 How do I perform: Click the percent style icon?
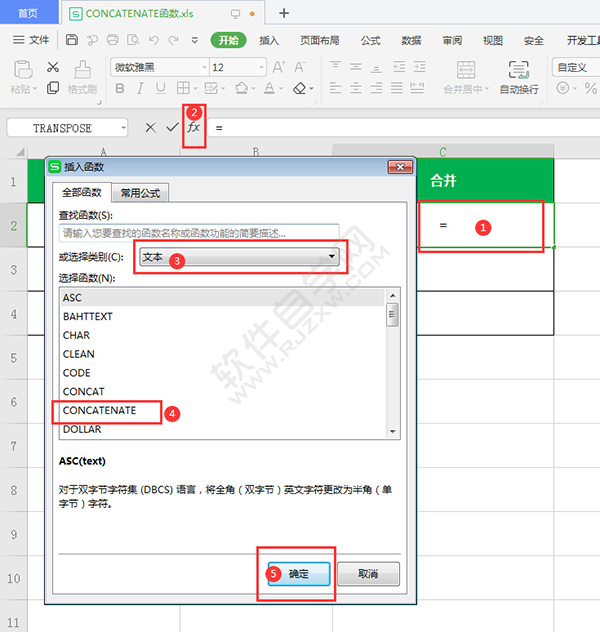pyautogui.click(x=591, y=88)
